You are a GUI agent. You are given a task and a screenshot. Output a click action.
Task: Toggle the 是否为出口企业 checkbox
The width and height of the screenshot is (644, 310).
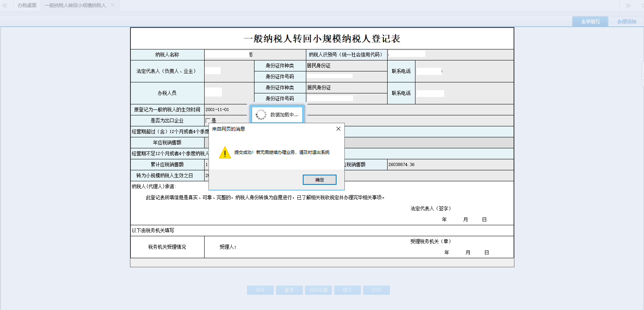click(208, 120)
